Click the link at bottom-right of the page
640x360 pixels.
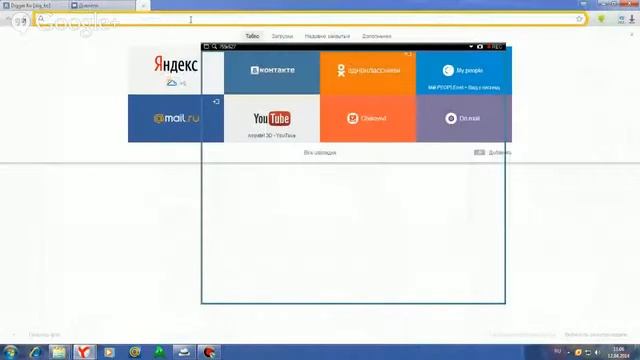596,335
